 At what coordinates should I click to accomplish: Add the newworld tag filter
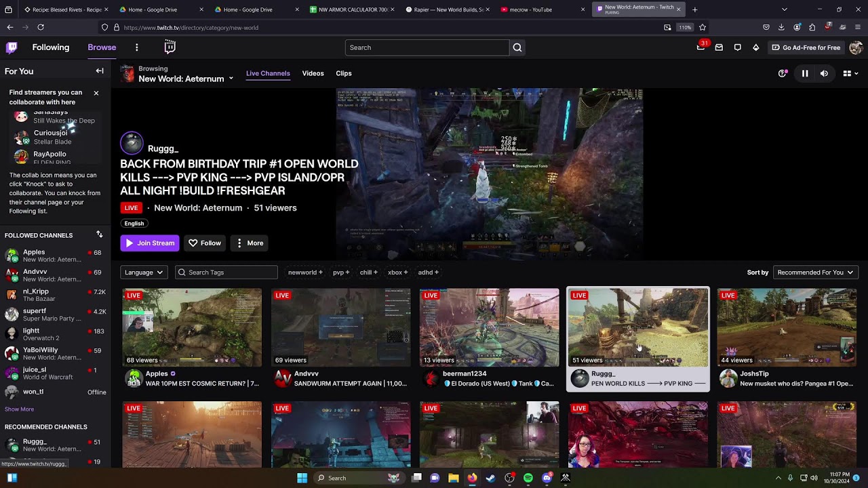coord(304,272)
